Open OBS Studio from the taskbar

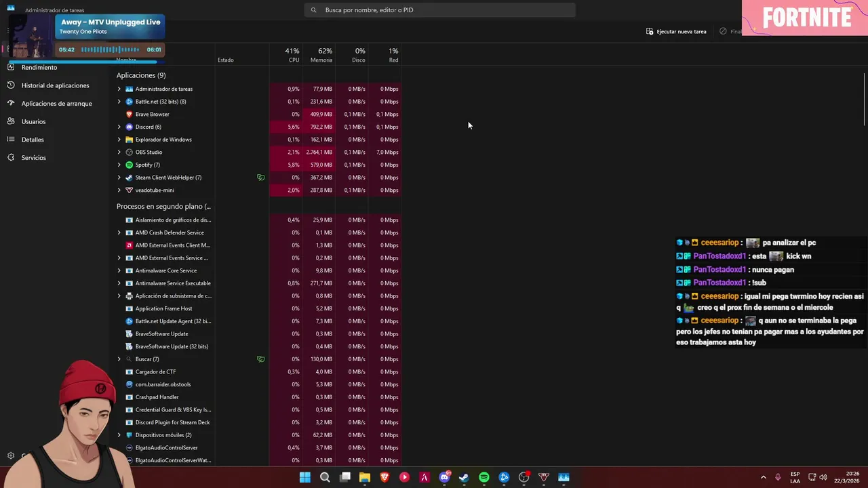pos(524,477)
